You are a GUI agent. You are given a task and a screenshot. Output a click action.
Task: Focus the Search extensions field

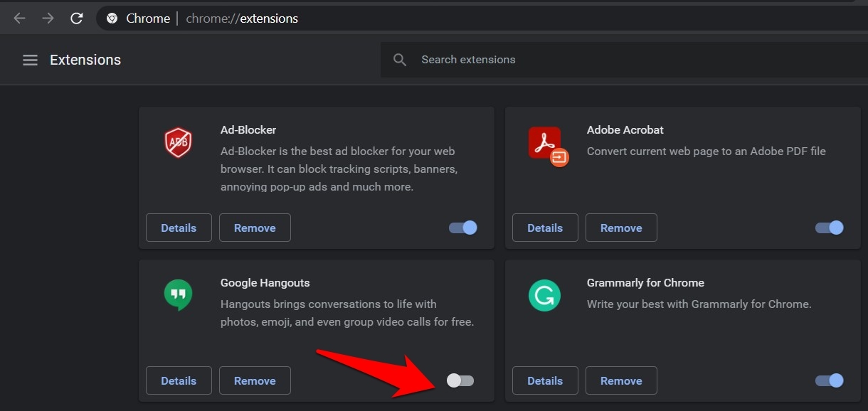coord(624,60)
